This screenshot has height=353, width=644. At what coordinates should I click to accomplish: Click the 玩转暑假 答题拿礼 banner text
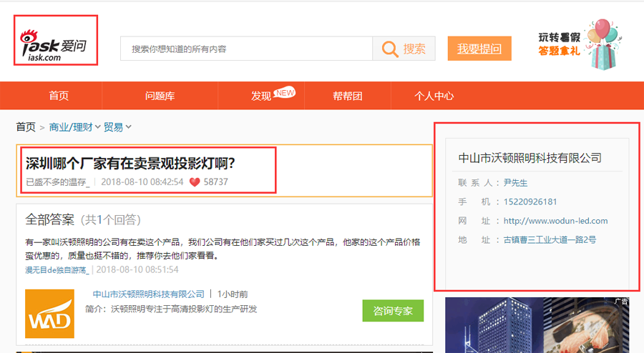[560, 44]
